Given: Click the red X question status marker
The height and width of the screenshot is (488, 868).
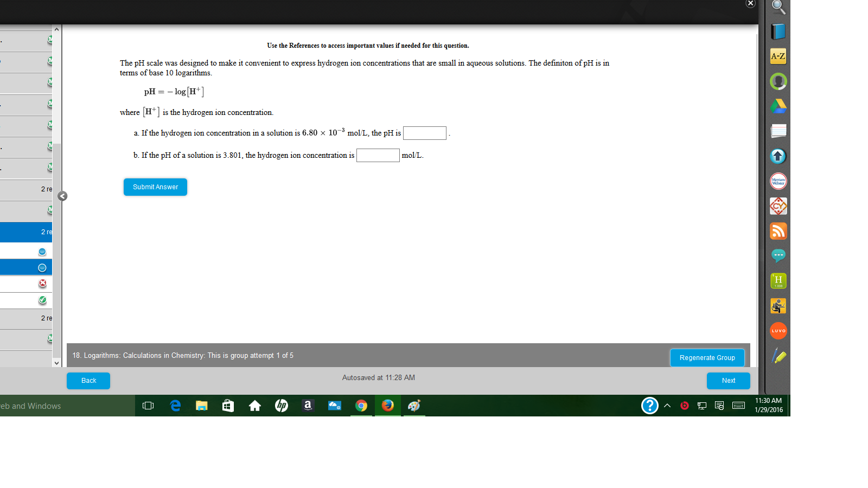Looking at the screenshot, I should (42, 284).
